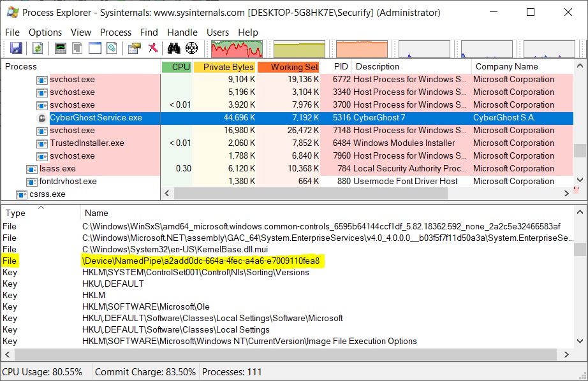
Task: Open the File menu
Action: click(x=12, y=32)
